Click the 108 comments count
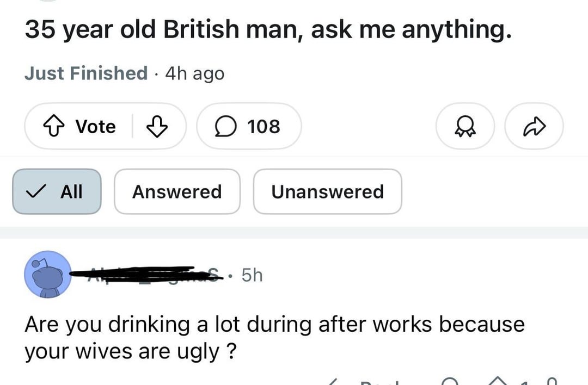The height and width of the screenshot is (385, 588). [x=264, y=127]
